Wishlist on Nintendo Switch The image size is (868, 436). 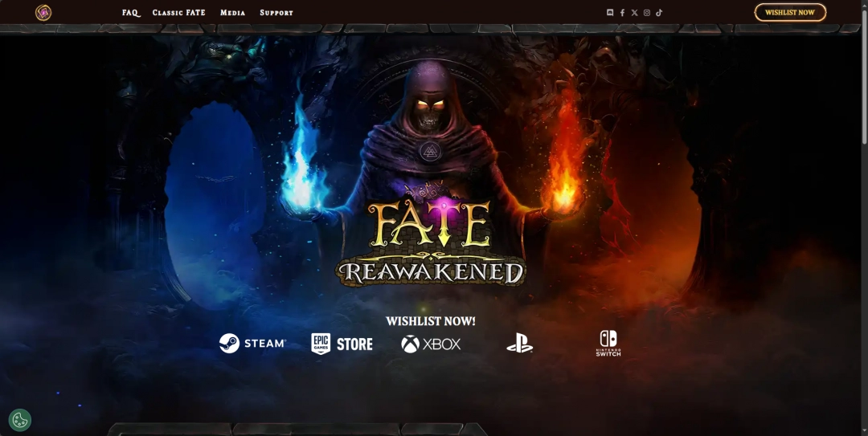(x=608, y=343)
